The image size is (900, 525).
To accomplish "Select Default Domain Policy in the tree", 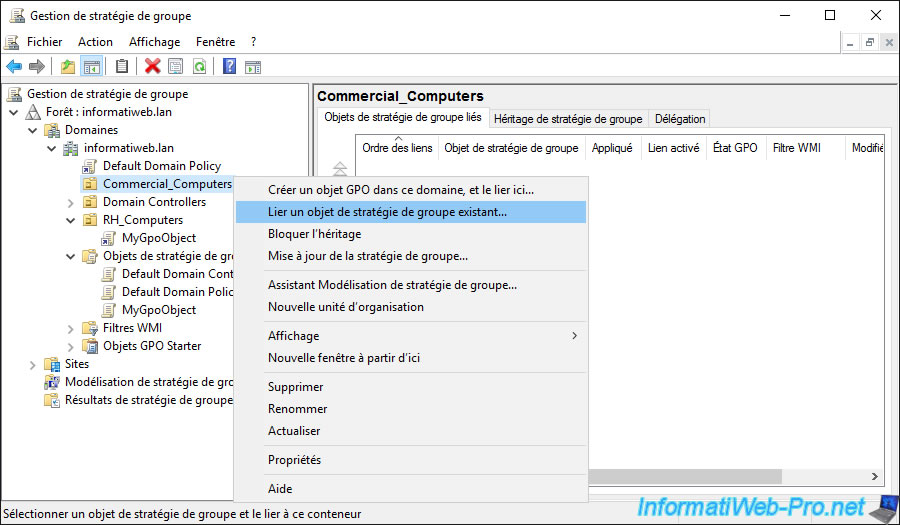I will click(x=161, y=166).
